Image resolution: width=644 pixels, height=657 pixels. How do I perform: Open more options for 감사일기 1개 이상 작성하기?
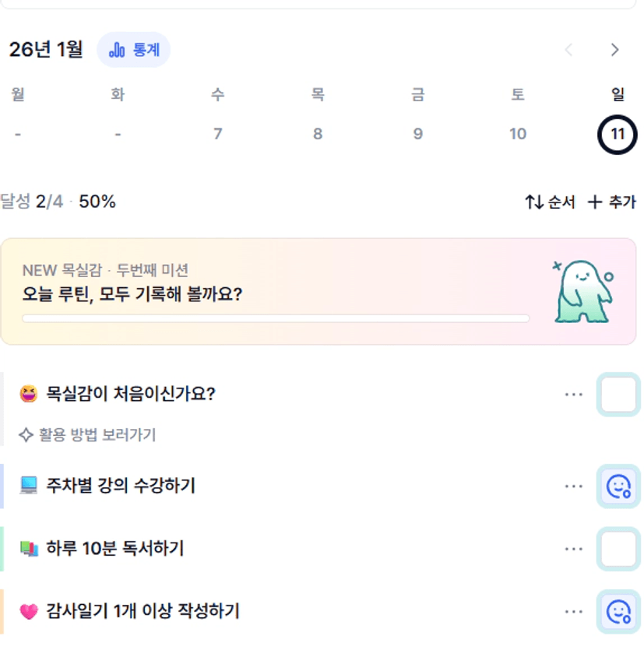tap(574, 611)
